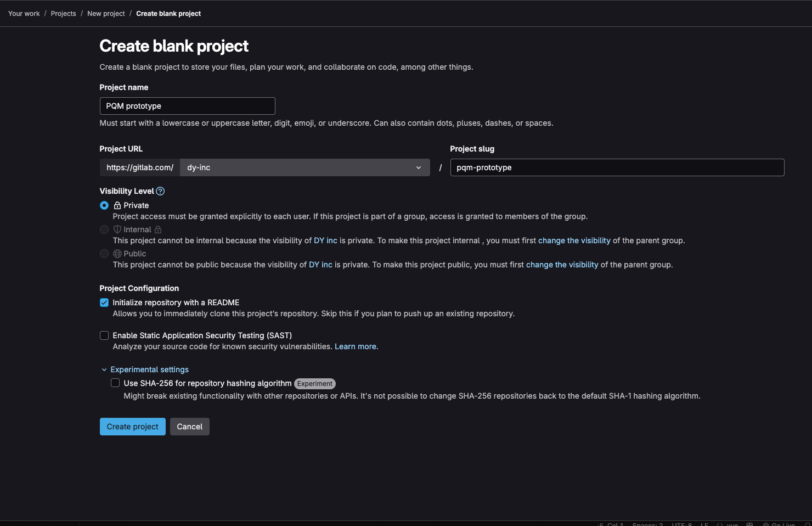
Task: Open the dy-inc namespace dropdown
Action: click(x=304, y=167)
